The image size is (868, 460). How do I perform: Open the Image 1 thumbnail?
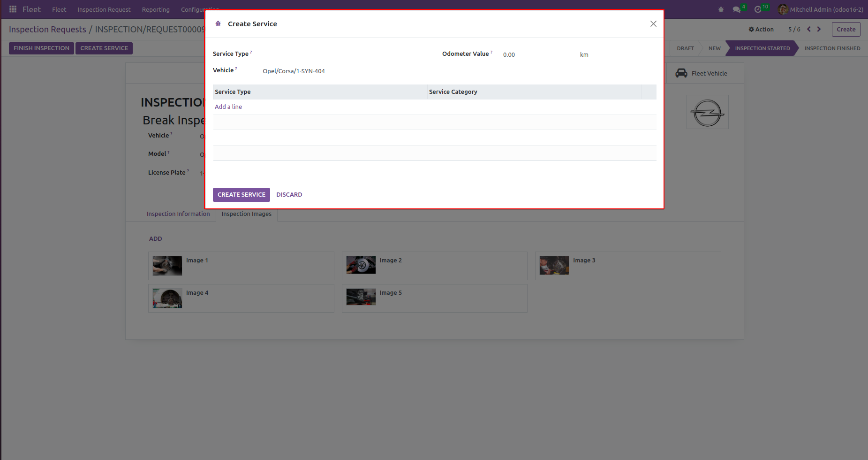167,266
